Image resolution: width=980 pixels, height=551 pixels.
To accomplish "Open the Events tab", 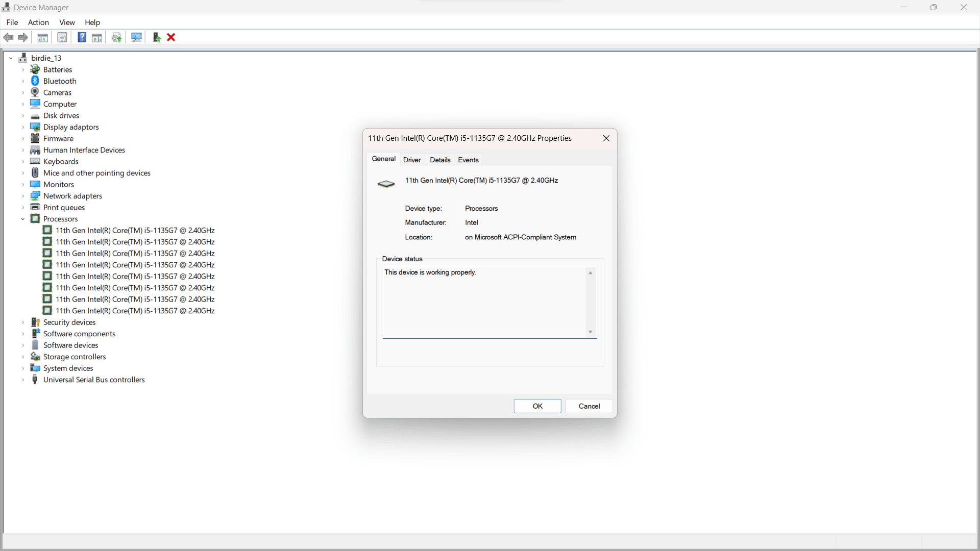I will (468, 160).
